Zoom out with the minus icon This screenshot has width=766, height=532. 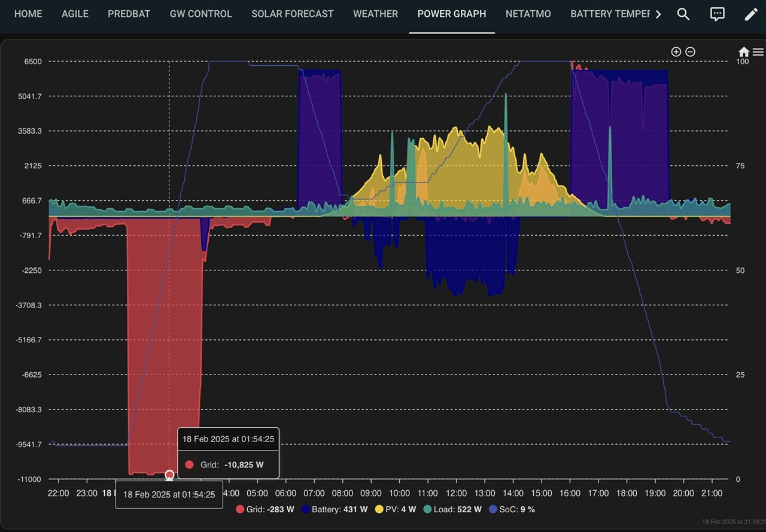pos(690,52)
